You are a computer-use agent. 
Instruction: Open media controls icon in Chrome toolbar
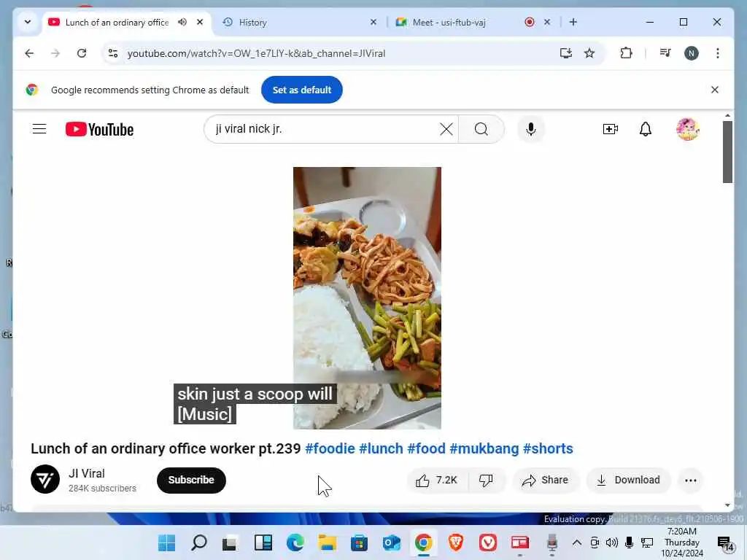click(665, 53)
